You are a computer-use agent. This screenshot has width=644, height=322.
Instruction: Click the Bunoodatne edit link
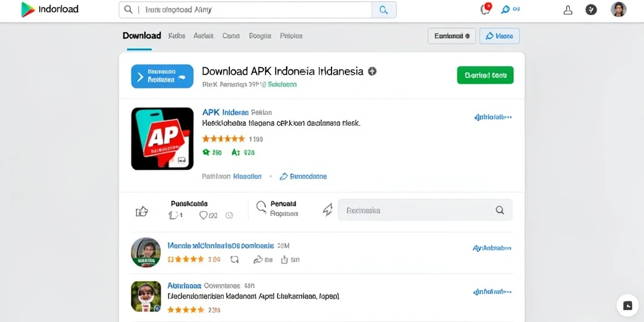[x=303, y=177]
